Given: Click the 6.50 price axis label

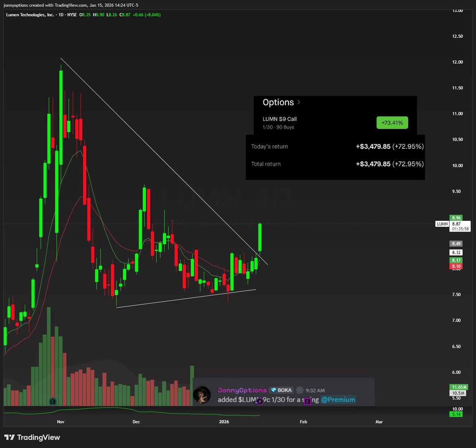Looking at the screenshot, I should pos(457,347).
